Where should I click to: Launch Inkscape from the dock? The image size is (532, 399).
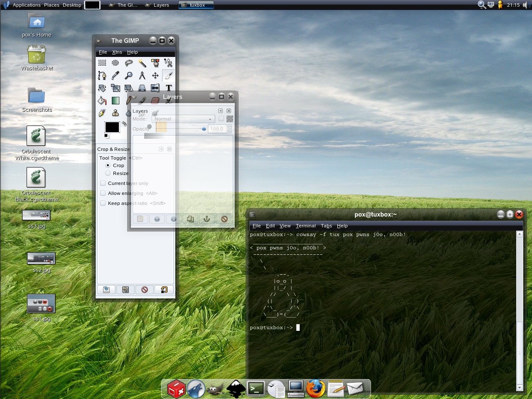click(236, 389)
